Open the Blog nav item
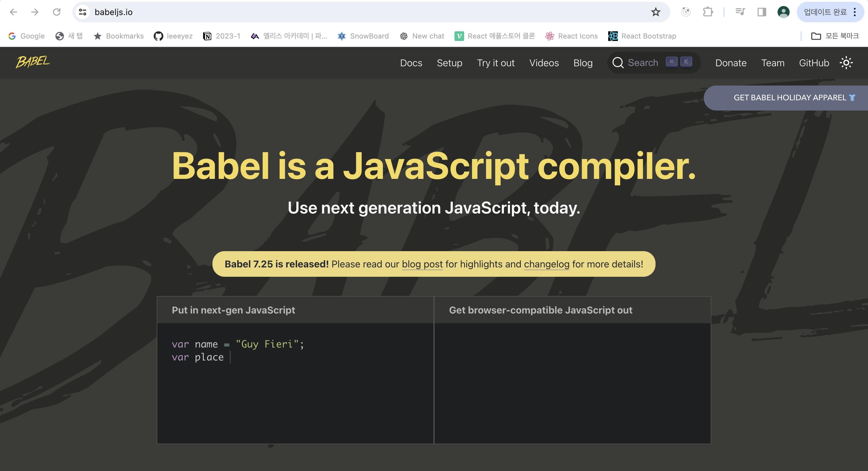868x471 pixels. click(x=583, y=63)
